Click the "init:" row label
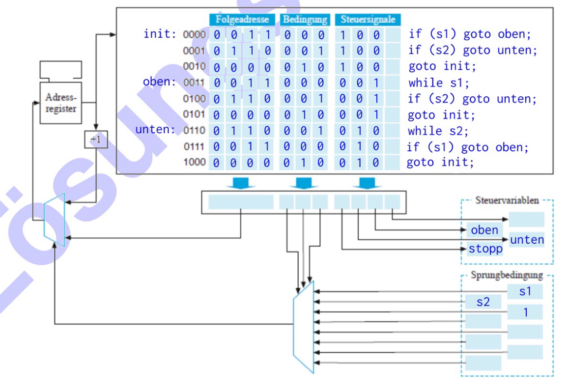569x392 pixels. [x=160, y=34]
